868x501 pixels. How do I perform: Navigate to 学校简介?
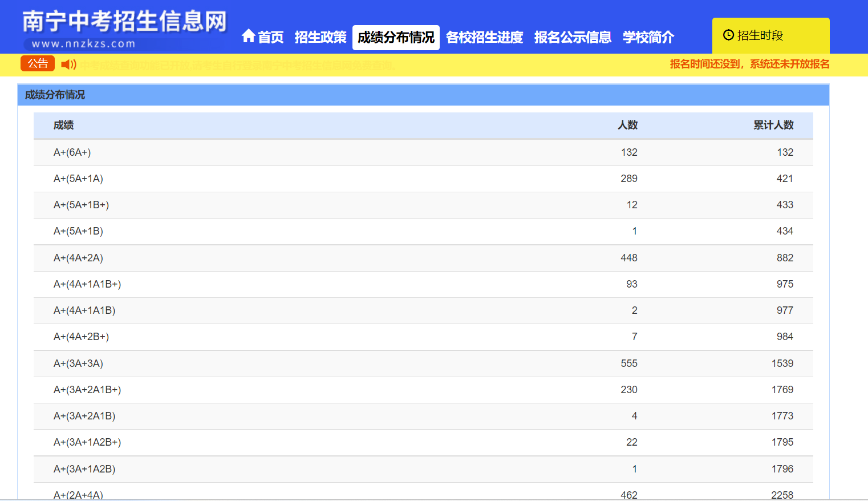click(648, 38)
